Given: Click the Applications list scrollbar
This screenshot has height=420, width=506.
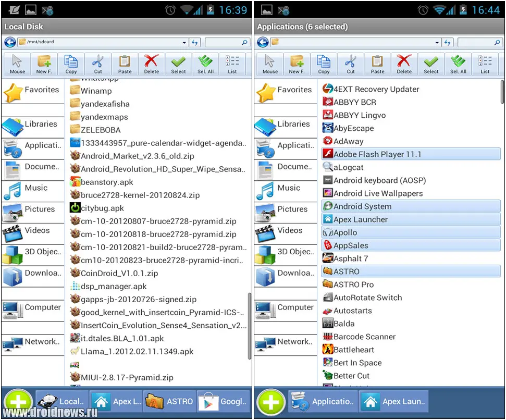Looking at the screenshot, I should [502, 92].
